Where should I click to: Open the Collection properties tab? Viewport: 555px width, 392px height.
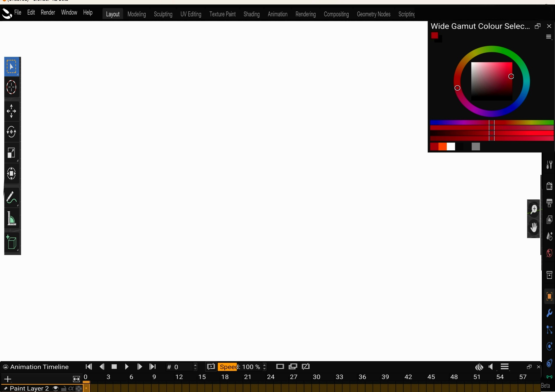549,275
